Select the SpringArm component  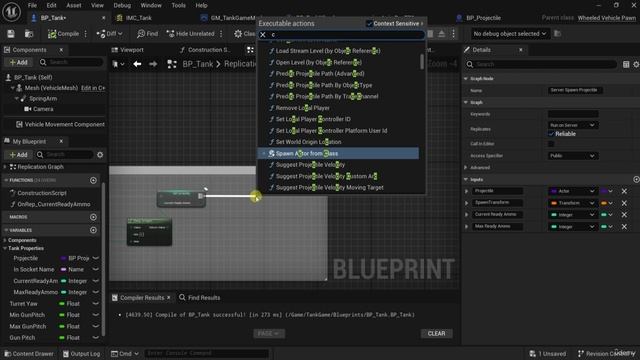[43, 98]
